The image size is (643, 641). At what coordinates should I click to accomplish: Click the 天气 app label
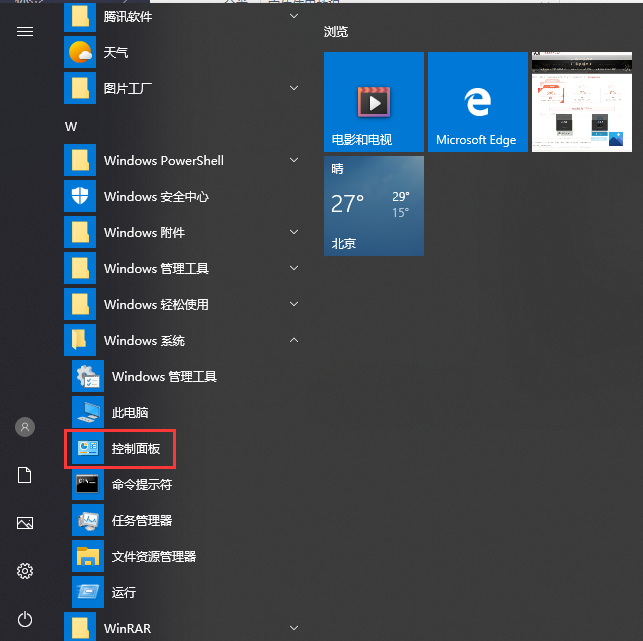tap(116, 52)
